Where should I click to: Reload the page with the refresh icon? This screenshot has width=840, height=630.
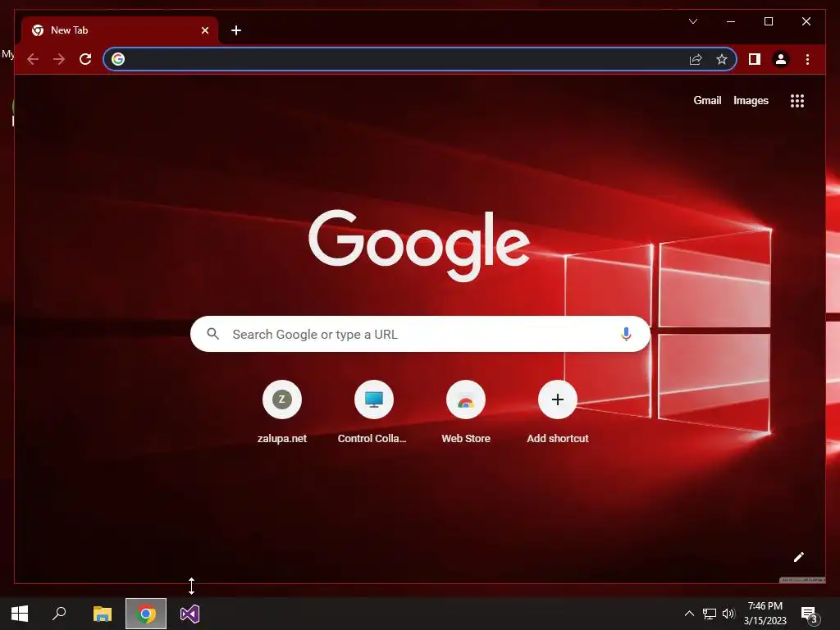click(x=85, y=59)
